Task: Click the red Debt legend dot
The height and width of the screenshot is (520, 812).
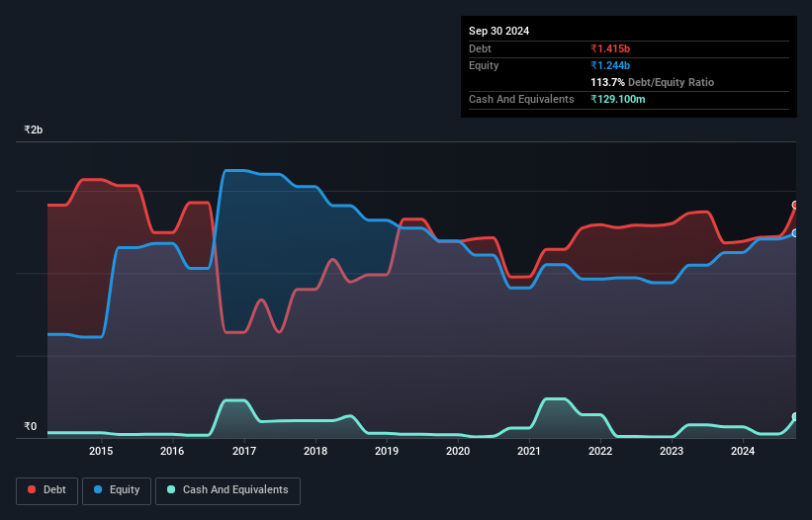Action: click(32, 489)
